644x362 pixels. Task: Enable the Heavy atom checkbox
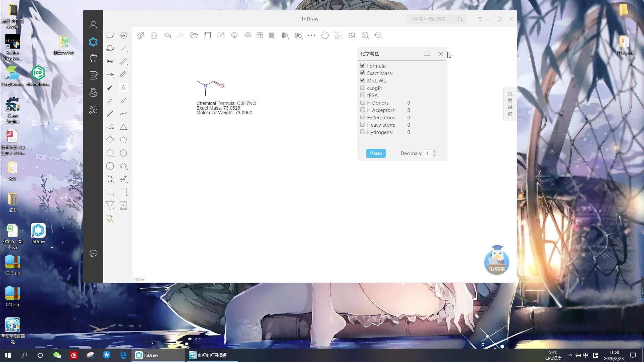click(x=363, y=125)
